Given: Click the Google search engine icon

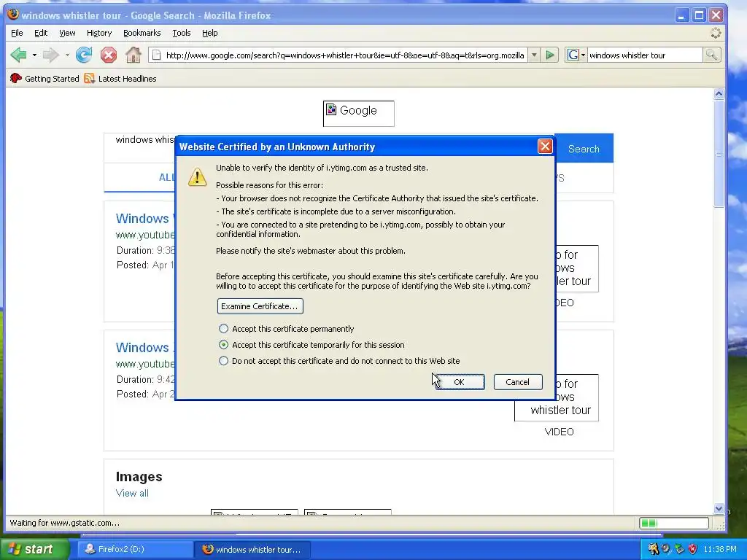Looking at the screenshot, I should coord(573,55).
